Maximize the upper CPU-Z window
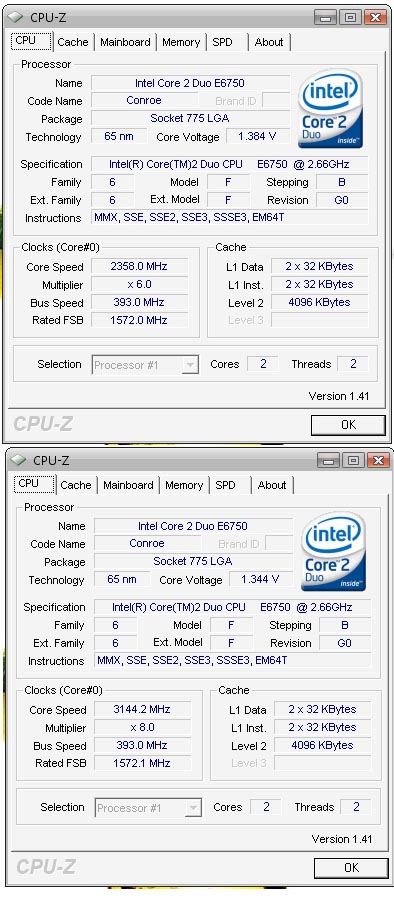 (x=351, y=17)
